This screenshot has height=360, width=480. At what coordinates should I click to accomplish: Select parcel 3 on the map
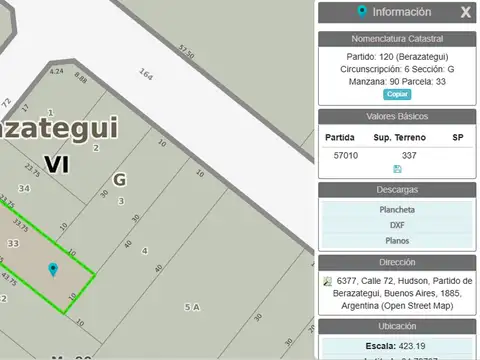click(x=121, y=201)
